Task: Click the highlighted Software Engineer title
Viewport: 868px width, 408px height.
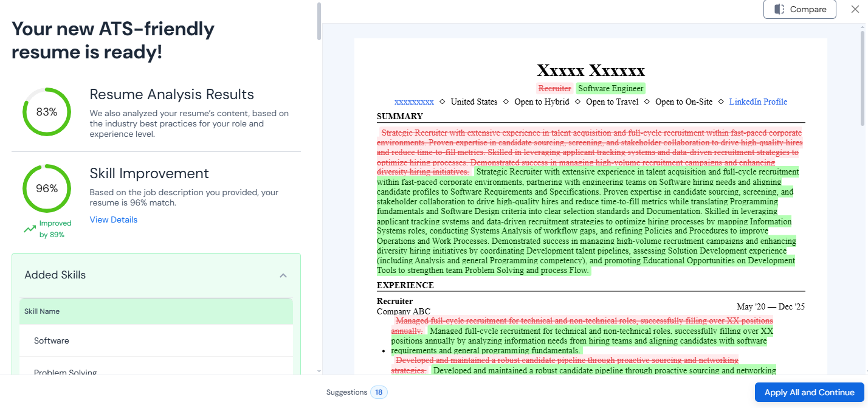Action: click(610, 88)
